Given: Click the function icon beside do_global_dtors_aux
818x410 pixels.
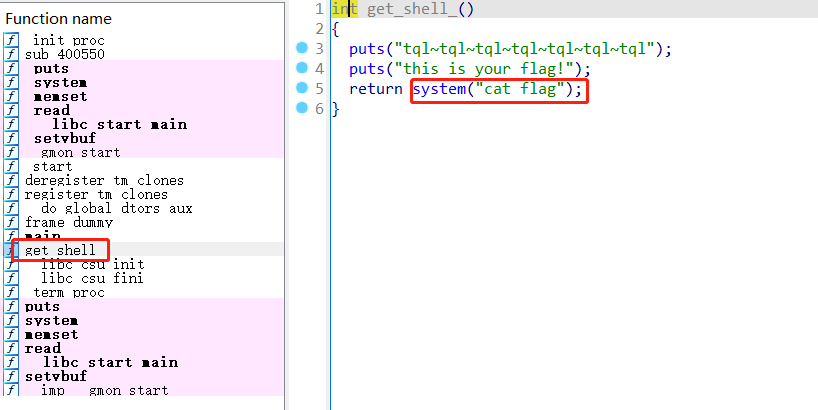Looking at the screenshot, I should click(x=11, y=209).
